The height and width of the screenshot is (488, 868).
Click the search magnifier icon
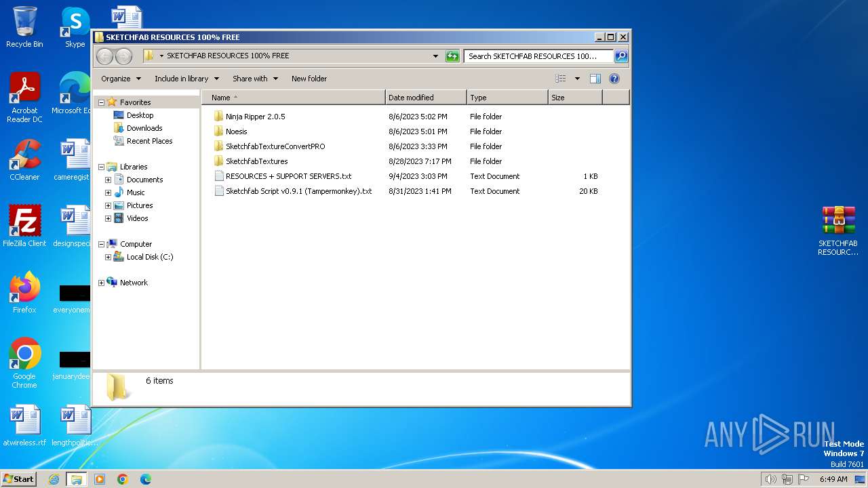[620, 56]
